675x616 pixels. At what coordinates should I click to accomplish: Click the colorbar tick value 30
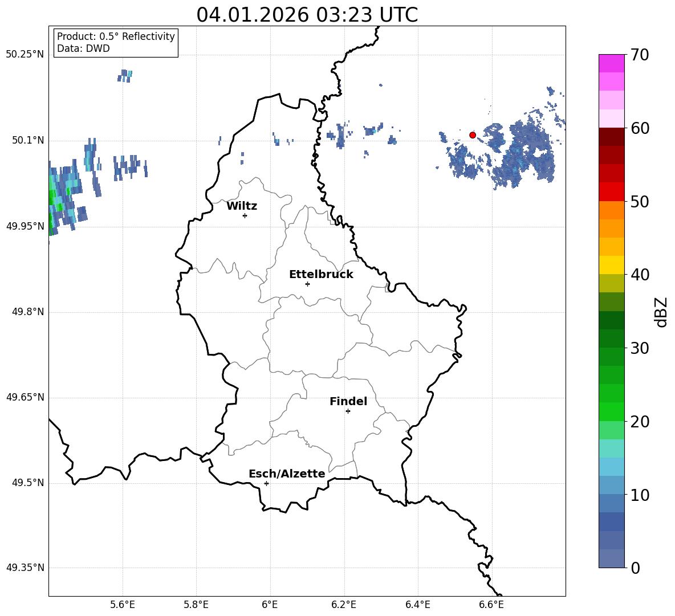[639, 348]
